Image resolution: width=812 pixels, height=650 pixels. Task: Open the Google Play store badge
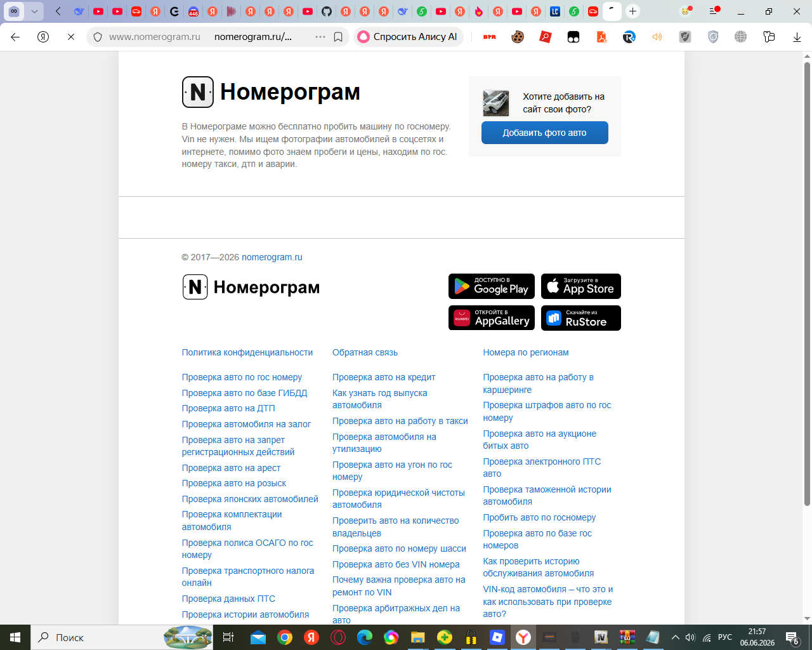492,286
